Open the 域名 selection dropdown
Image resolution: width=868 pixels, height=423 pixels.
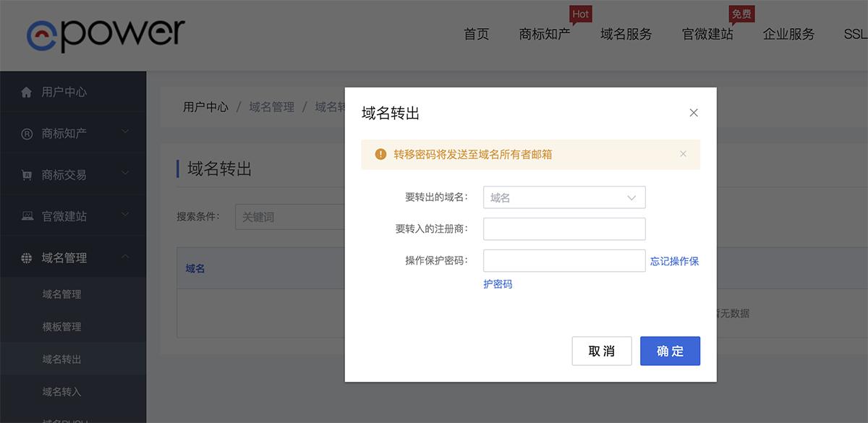(564, 197)
